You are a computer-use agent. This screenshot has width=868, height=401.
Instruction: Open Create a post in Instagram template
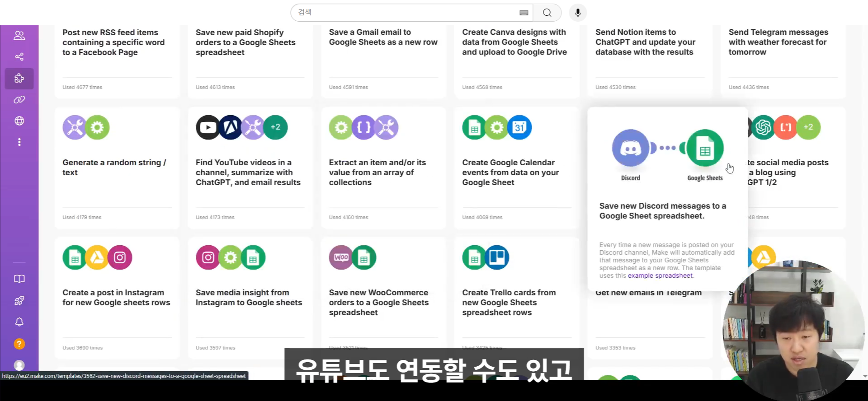(x=116, y=298)
